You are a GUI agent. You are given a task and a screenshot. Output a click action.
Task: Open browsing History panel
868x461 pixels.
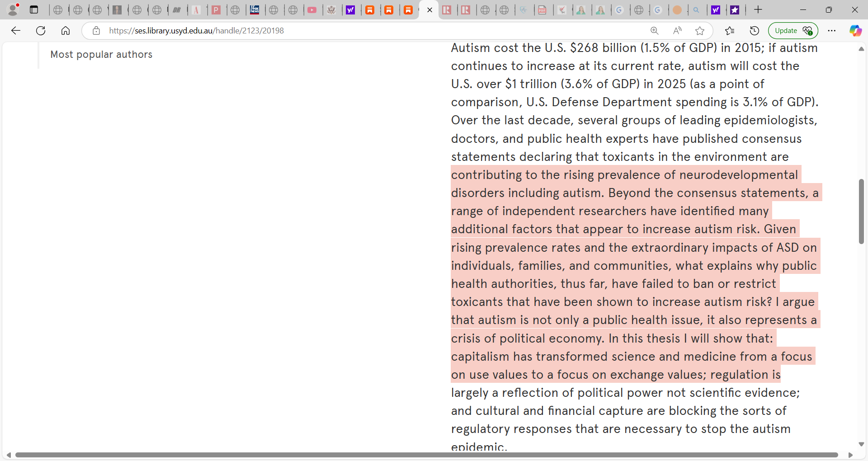point(755,31)
